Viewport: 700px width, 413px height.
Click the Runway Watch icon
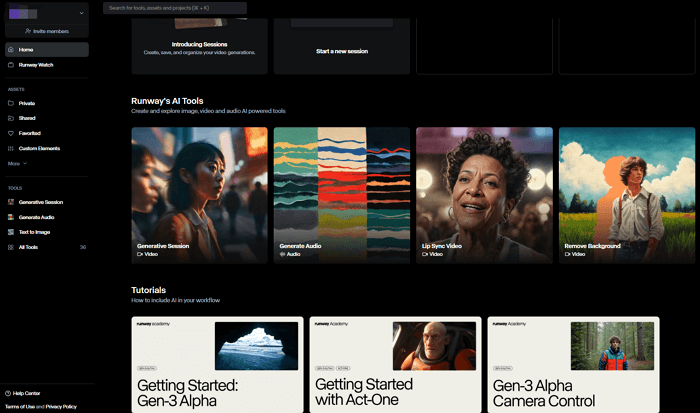[x=11, y=65]
